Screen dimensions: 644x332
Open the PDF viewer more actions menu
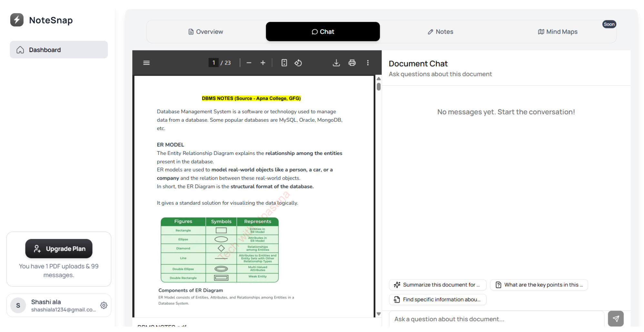coord(368,63)
